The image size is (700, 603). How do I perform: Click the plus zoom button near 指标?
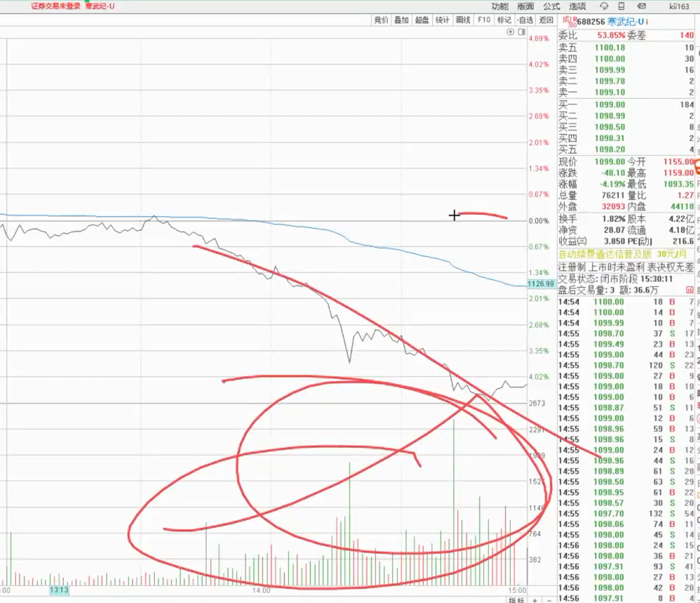[535, 600]
